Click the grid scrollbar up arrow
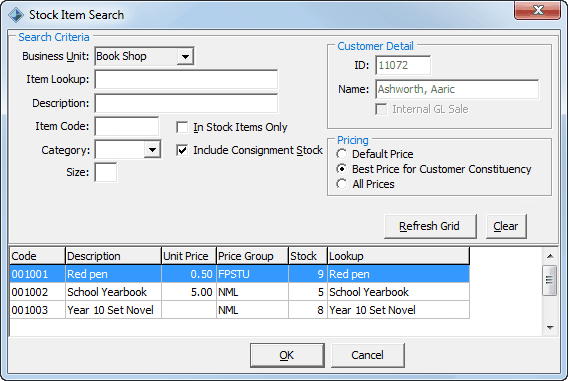This screenshot has width=570, height=381. [550, 256]
